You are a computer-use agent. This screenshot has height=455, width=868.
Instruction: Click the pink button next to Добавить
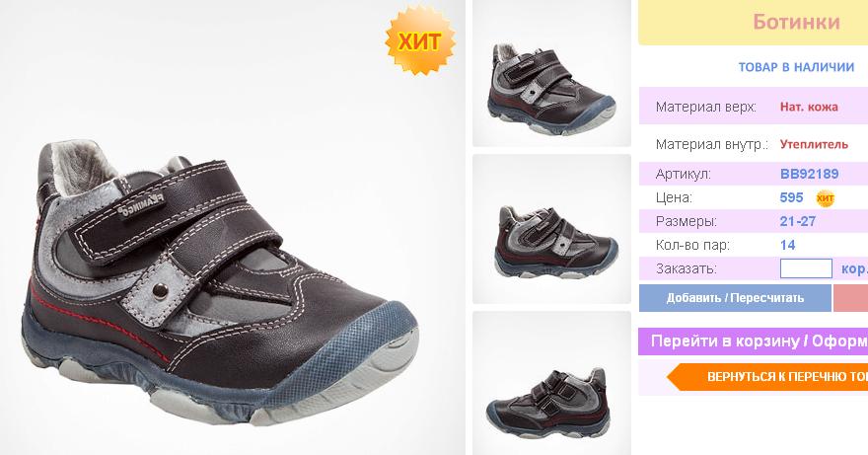pyautogui.click(x=851, y=298)
